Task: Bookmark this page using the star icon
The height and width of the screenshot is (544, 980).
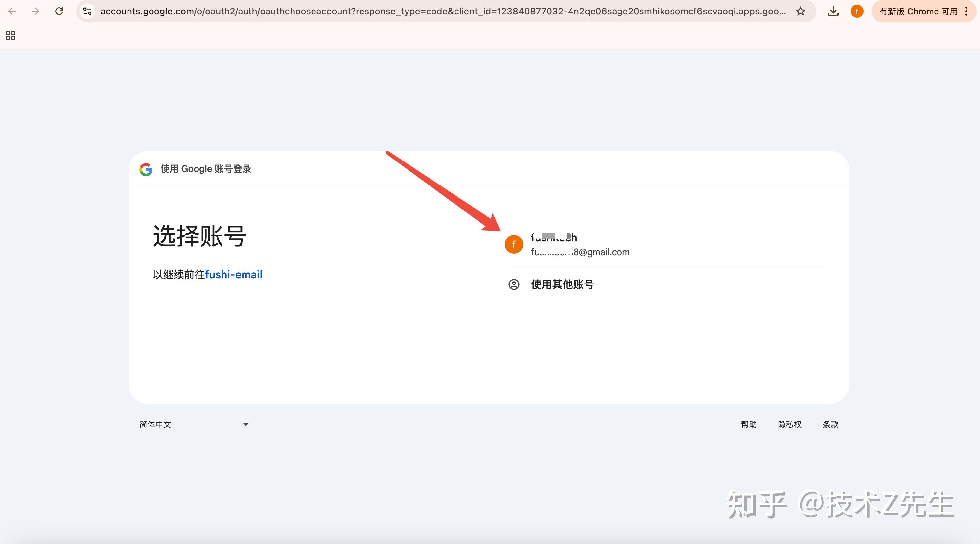Action: (x=801, y=11)
